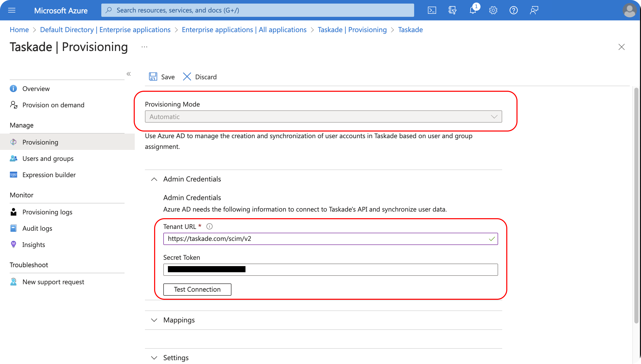Open Provisioning logs in sidebar
Viewport: 641px width, 364px height.
tap(47, 212)
